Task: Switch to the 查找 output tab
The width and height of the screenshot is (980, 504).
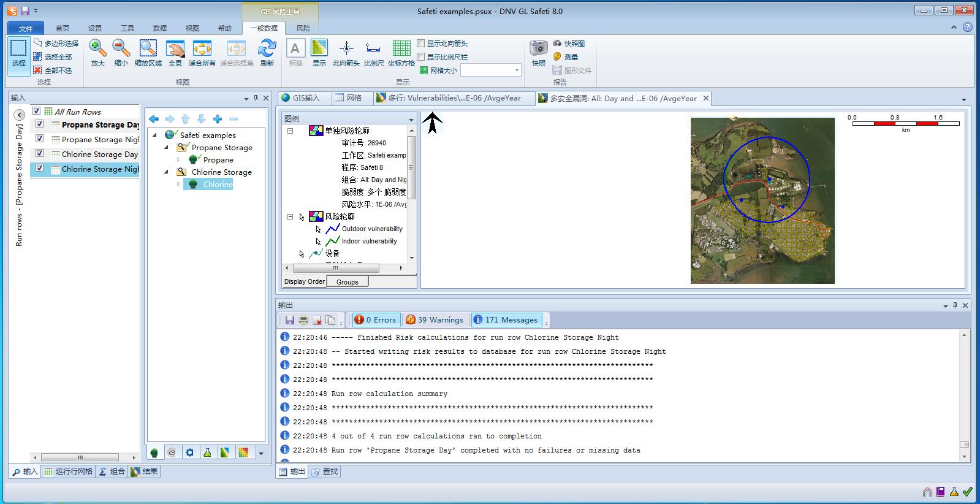Action: (x=325, y=472)
